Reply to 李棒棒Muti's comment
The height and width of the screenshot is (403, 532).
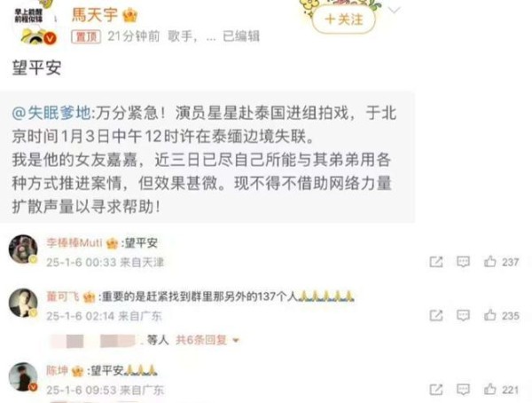(463, 262)
